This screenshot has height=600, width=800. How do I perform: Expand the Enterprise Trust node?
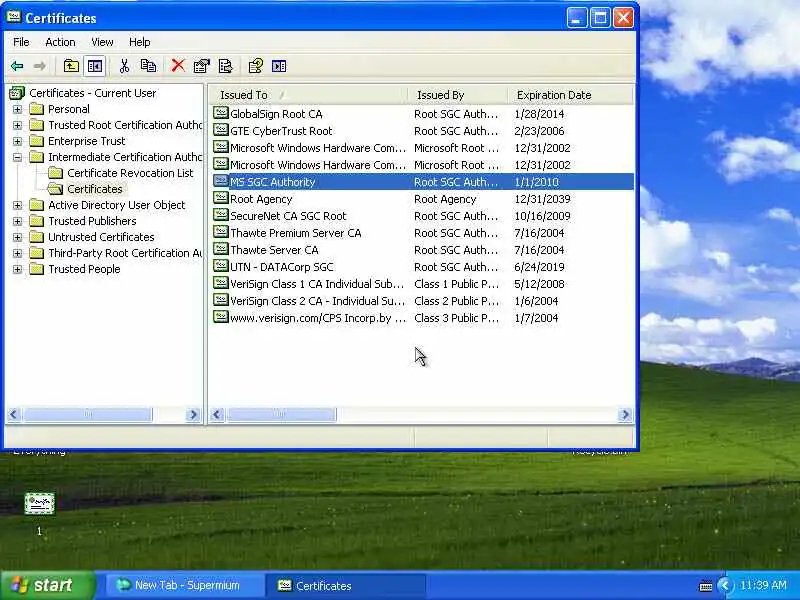[17, 141]
